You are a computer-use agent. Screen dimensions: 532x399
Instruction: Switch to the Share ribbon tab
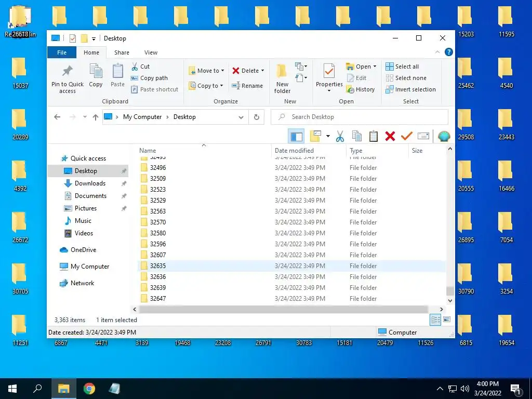122,52
